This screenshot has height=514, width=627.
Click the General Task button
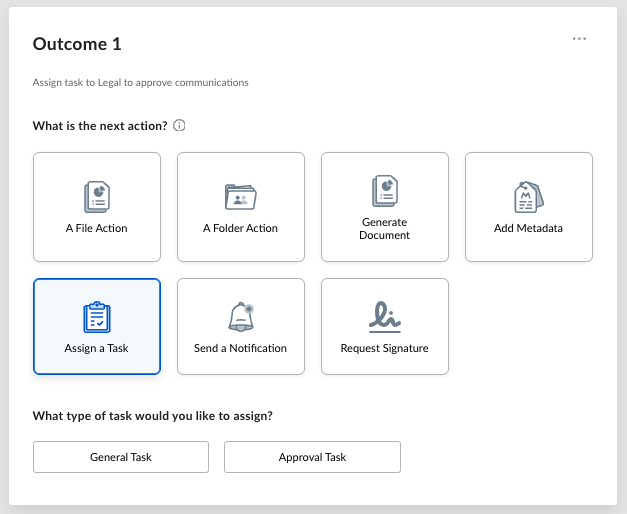(121, 457)
